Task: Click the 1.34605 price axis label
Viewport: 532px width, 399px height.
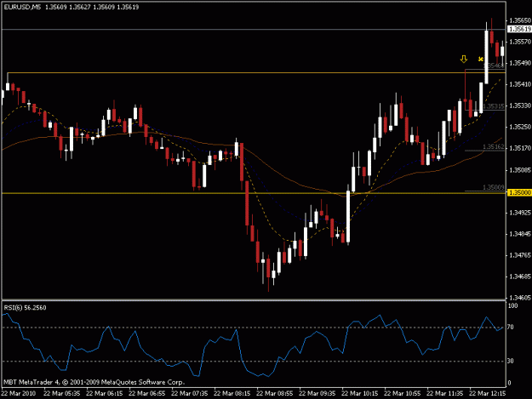Action: pyautogui.click(x=520, y=298)
